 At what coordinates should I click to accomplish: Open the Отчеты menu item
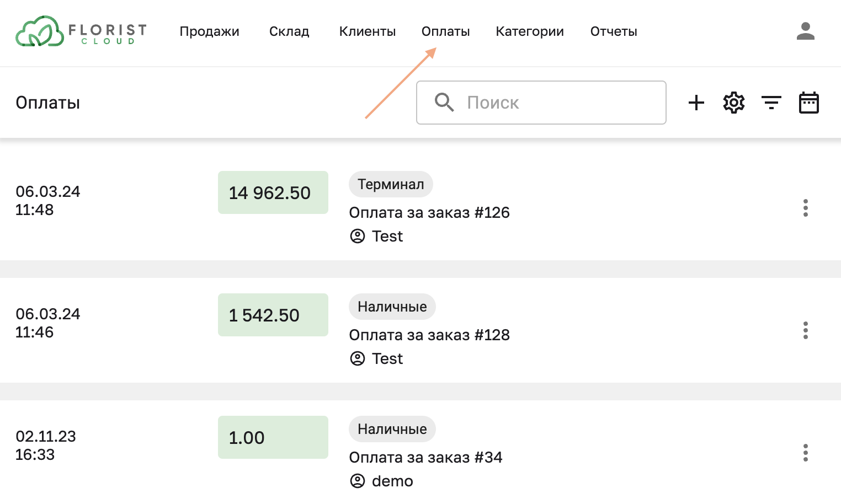click(613, 31)
